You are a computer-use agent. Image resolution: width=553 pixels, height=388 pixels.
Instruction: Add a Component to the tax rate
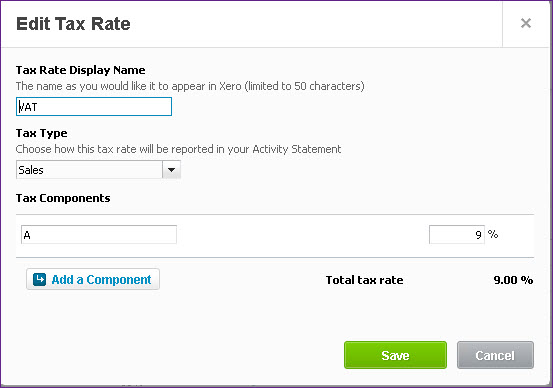93,279
